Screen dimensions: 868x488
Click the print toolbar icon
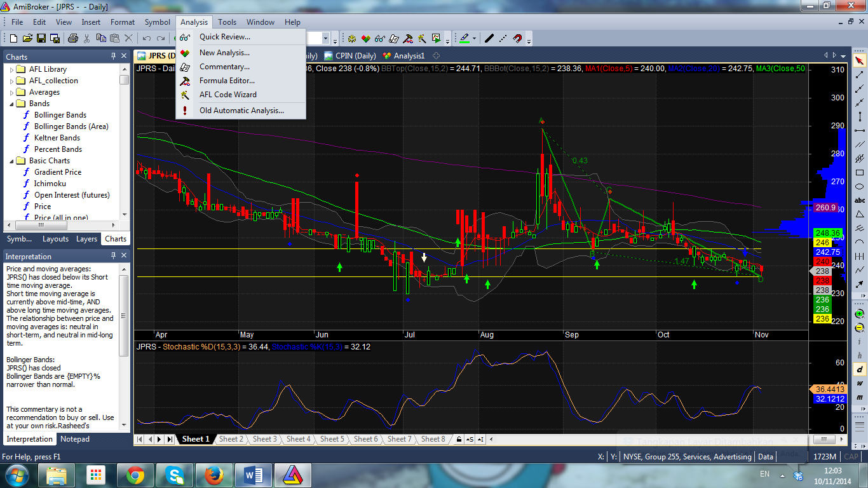(73, 39)
